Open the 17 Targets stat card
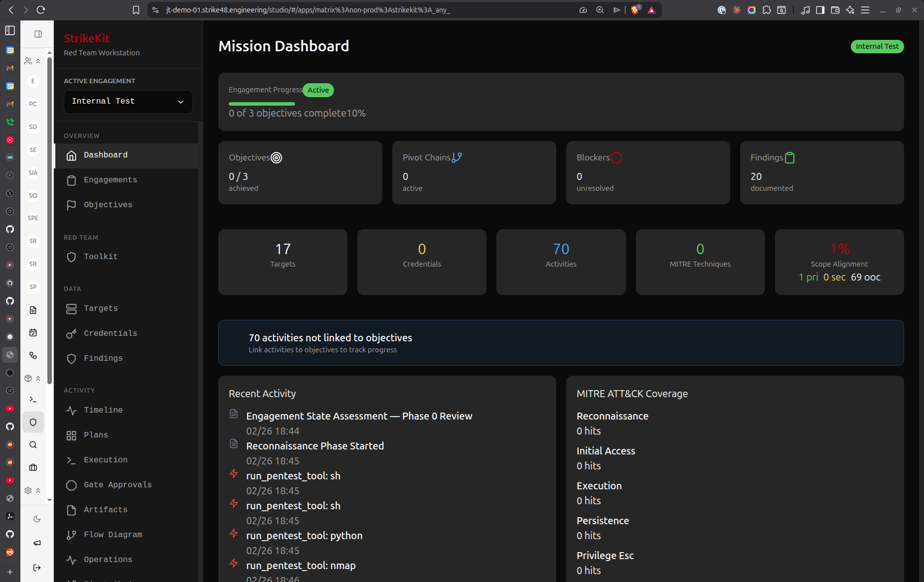 (283, 262)
